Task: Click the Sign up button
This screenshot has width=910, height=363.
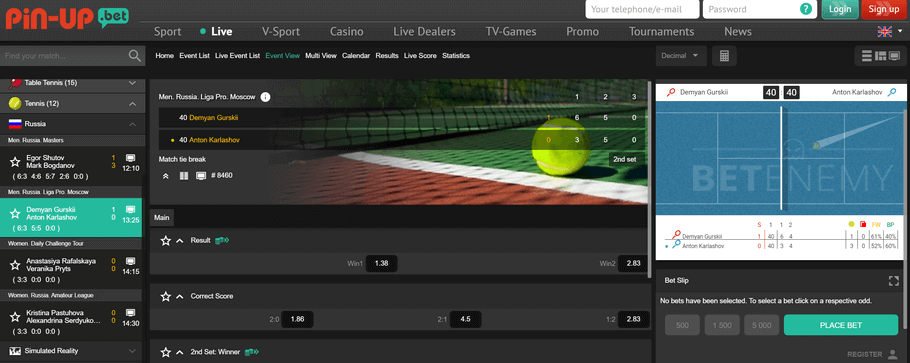Action: [x=884, y=9]
